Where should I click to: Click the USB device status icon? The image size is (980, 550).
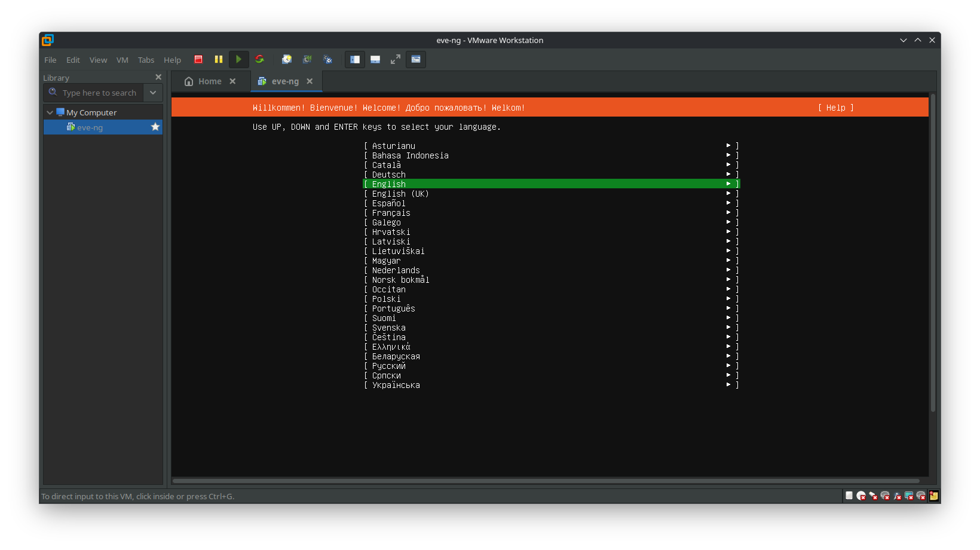[873, 496]
